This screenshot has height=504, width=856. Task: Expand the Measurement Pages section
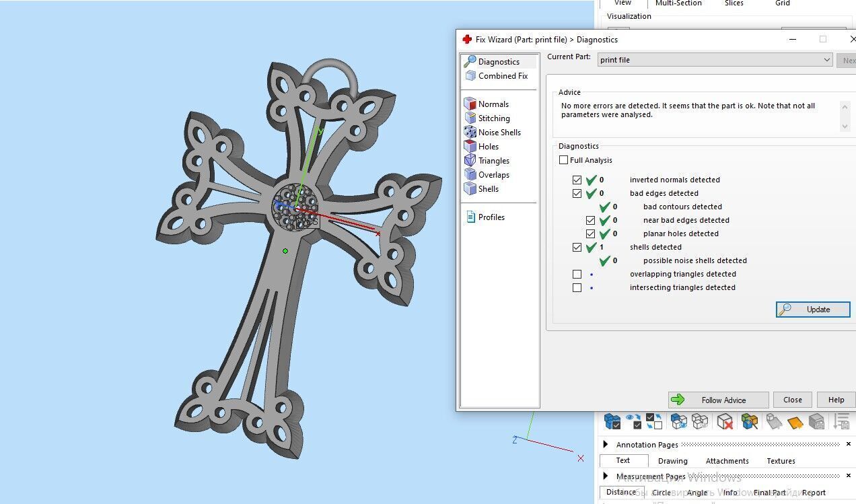tap(605, 476)
